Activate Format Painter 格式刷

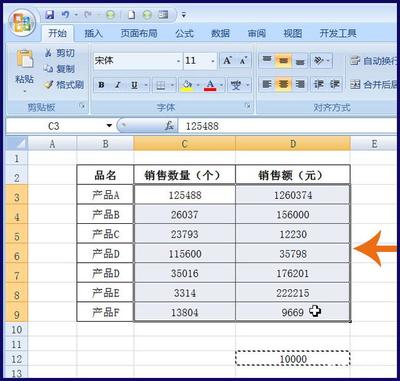[x=64, y=85]
